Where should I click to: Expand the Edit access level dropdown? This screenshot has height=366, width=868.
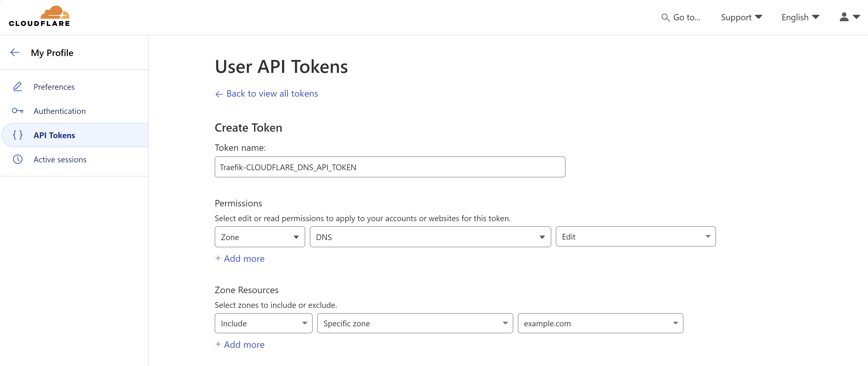(635, 236)
